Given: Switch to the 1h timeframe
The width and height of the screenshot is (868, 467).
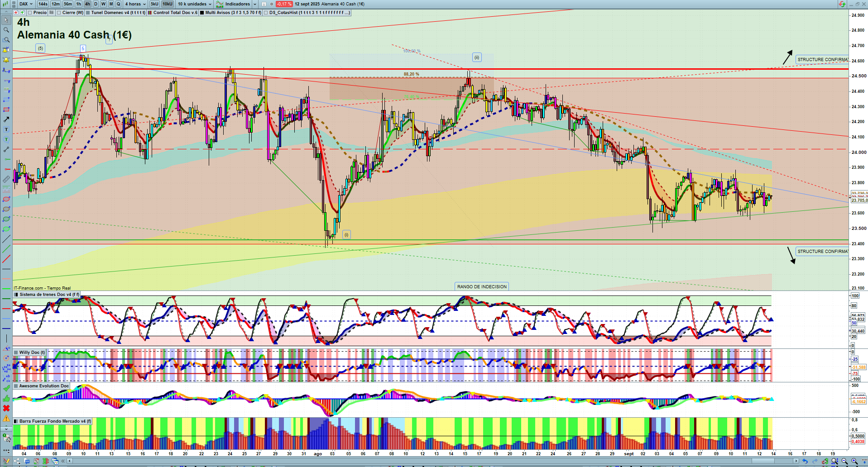Looking at the screenshot, I should 79,4.
